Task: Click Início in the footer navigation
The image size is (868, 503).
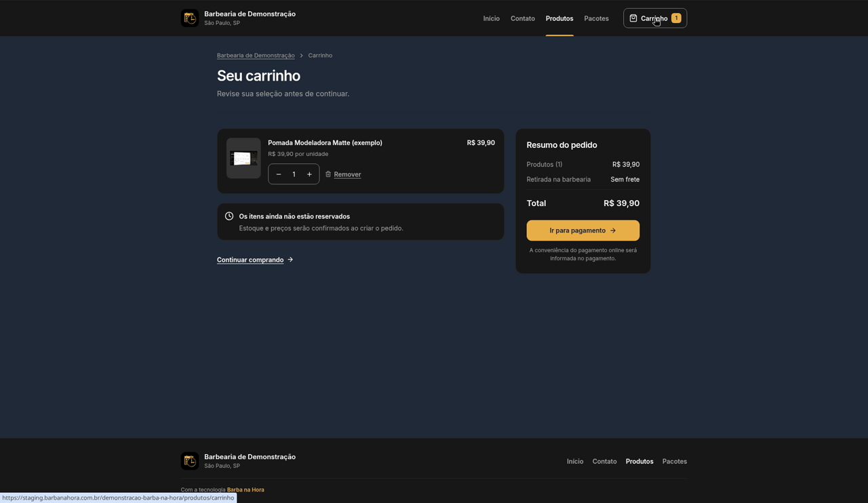Action: (575, 462)
